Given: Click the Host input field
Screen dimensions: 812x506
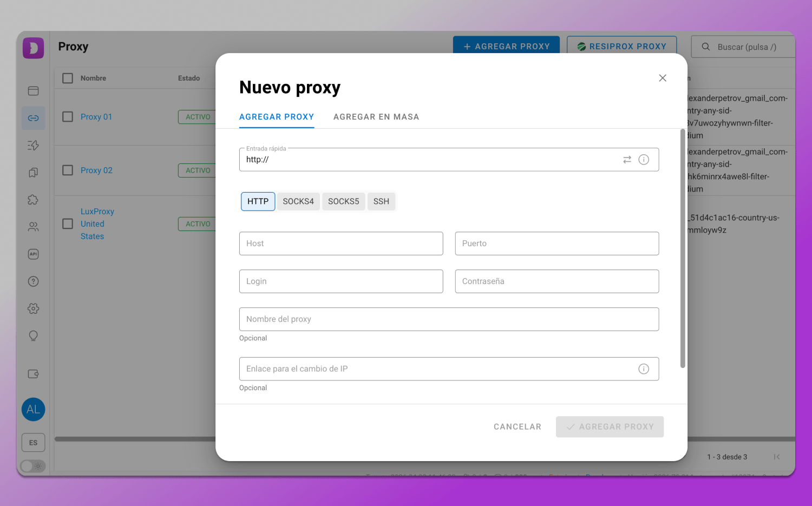Looking at the screenshot, I should point(341,244).
